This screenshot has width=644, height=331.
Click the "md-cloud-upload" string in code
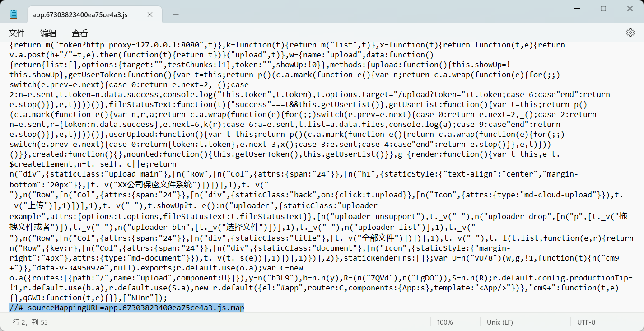click(x=559, y=194)
